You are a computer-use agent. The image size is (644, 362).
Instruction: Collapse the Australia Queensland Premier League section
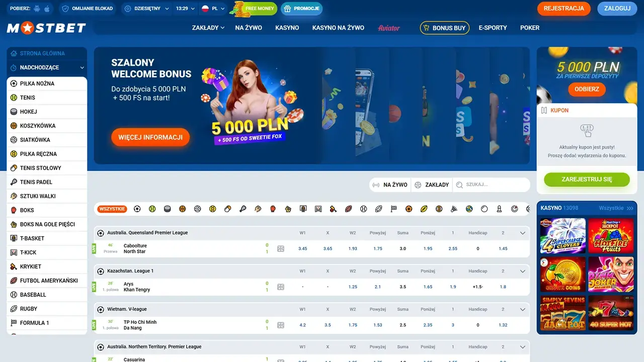(x=522, y=233)
